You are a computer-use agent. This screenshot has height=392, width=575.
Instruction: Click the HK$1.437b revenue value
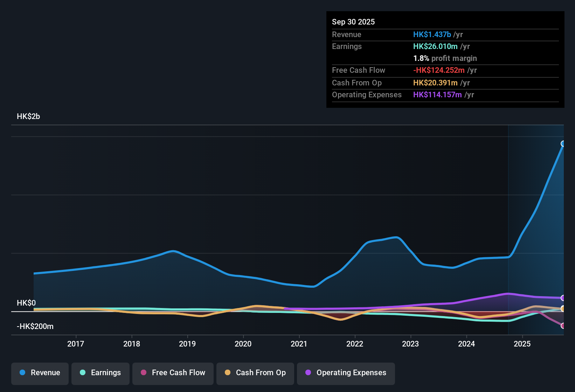(x=432, y=34)
